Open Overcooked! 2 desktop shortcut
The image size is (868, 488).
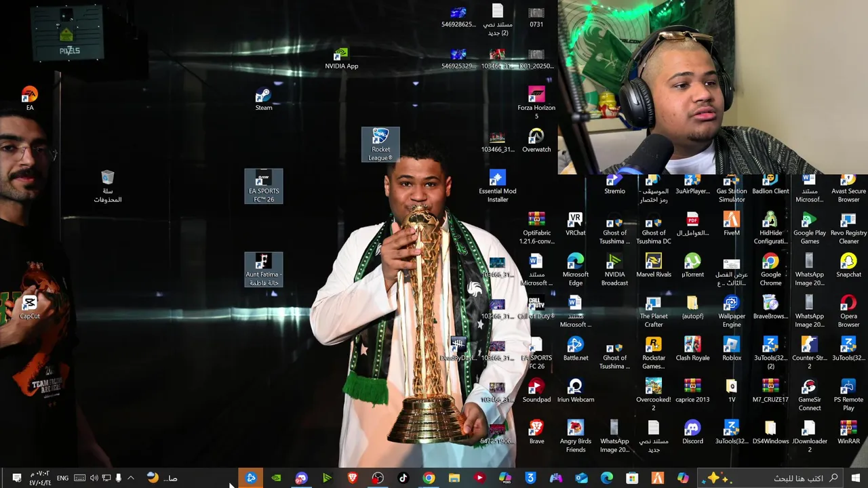[654, 395]
